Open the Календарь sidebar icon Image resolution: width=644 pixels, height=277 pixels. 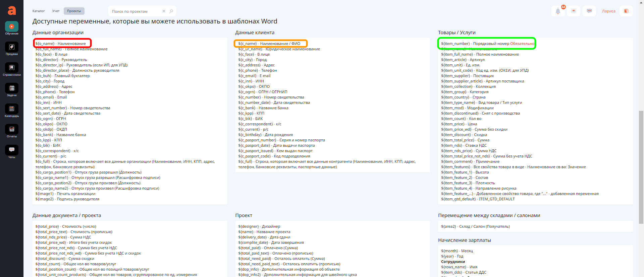click(12, 109)
